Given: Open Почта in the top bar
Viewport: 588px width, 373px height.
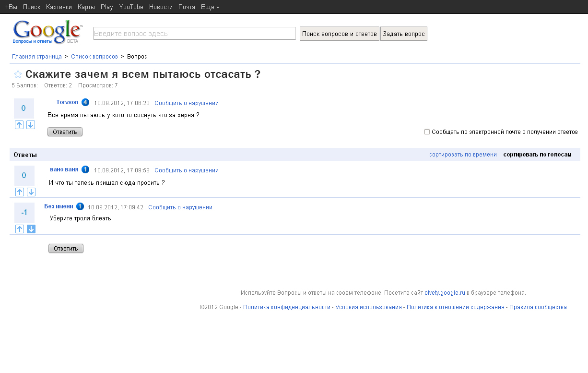Looking at the screenshot, I should click(187, 7).
